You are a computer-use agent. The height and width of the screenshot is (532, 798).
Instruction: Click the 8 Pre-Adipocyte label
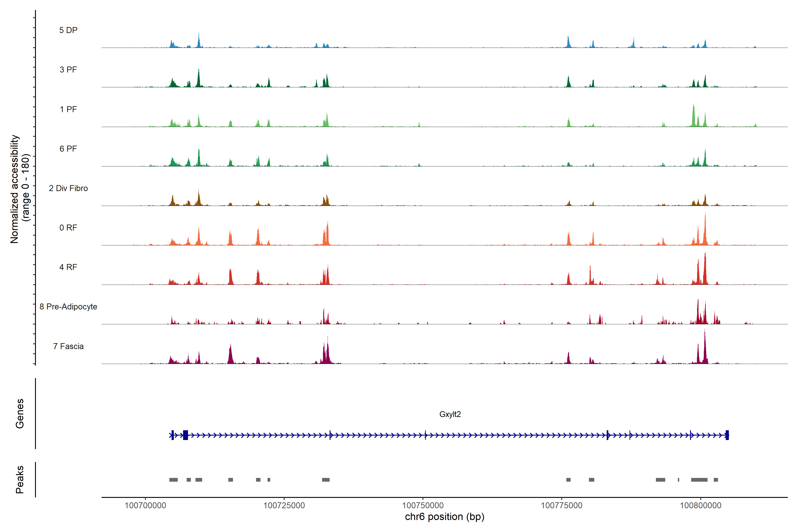(x=68, y=307)
